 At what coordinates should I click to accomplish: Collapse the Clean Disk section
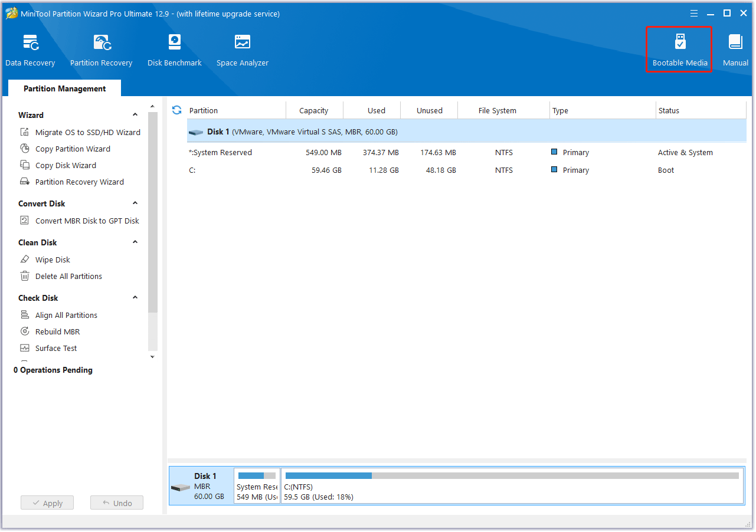coord(135,242)
